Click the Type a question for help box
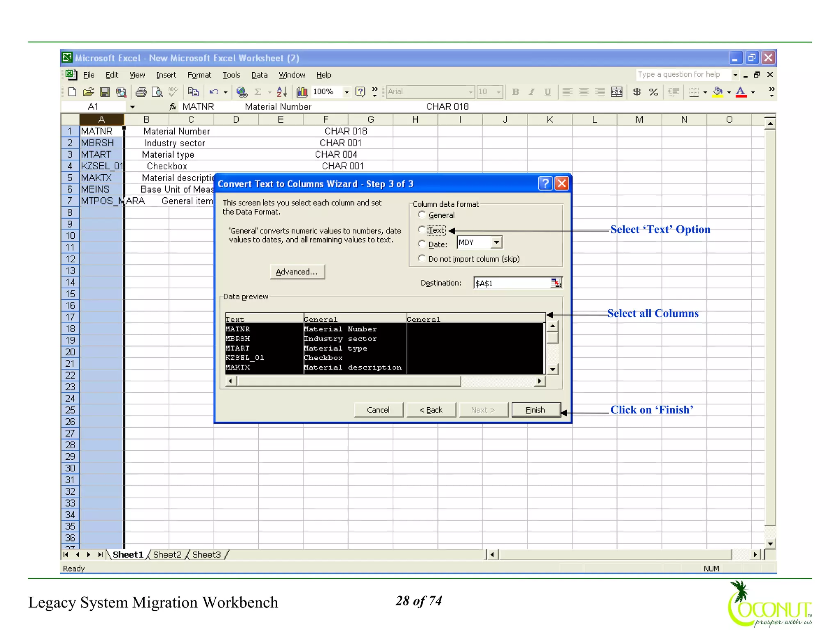 tap(683, 75)
